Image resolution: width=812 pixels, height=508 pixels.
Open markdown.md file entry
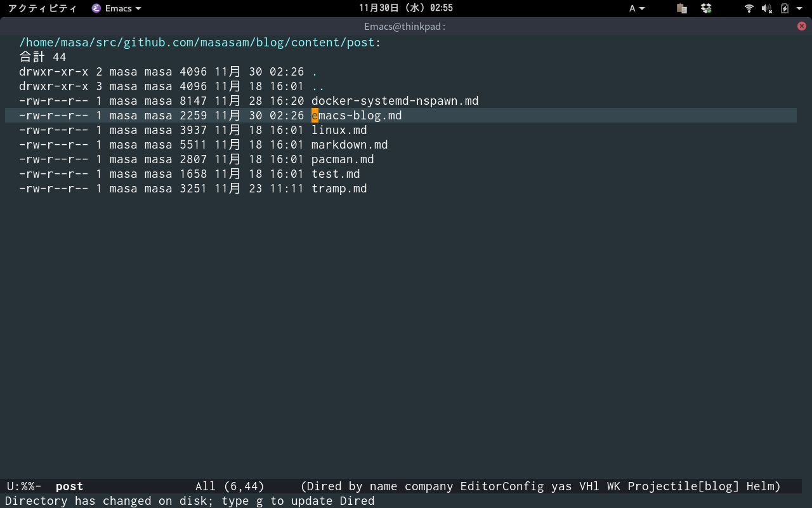click(x=350, y=145)
